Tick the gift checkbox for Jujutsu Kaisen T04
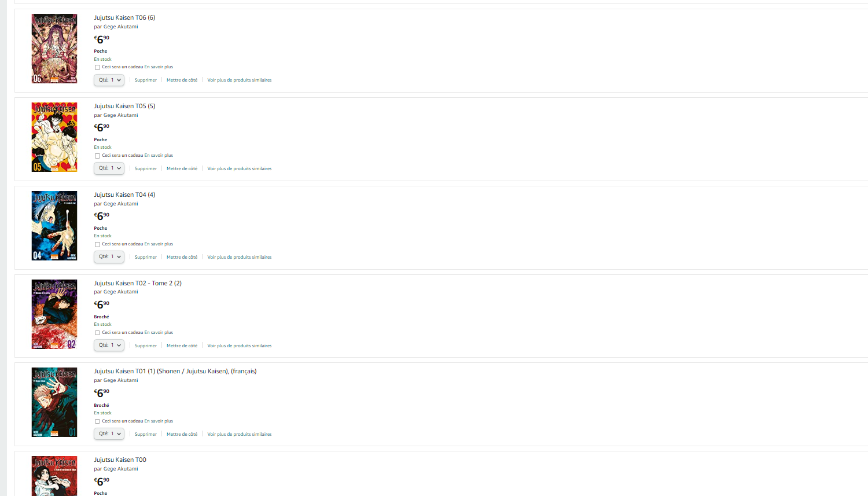The height and width of the screenshot is (496, 868). [97, 244]
